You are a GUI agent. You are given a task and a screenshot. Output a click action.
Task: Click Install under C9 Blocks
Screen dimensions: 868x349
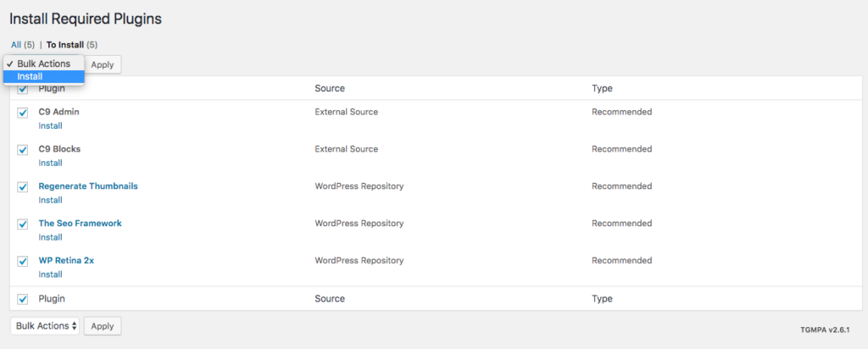tap(50, 163)
